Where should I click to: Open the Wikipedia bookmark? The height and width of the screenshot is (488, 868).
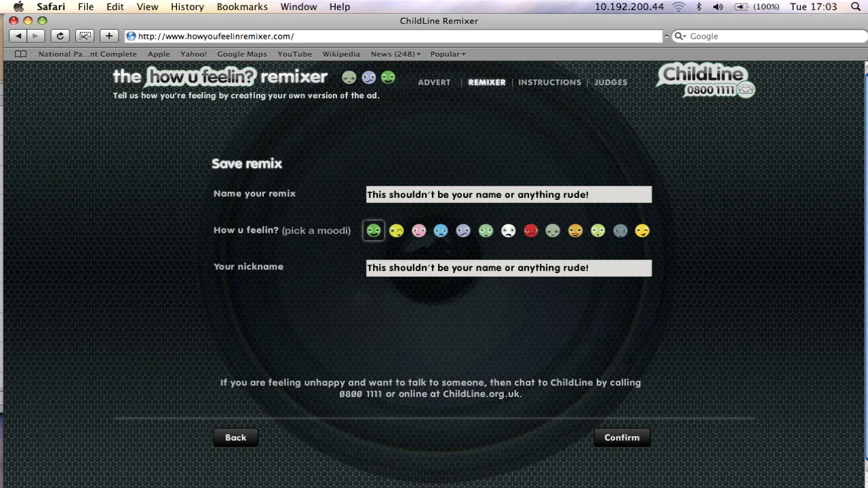click(341, 54)
